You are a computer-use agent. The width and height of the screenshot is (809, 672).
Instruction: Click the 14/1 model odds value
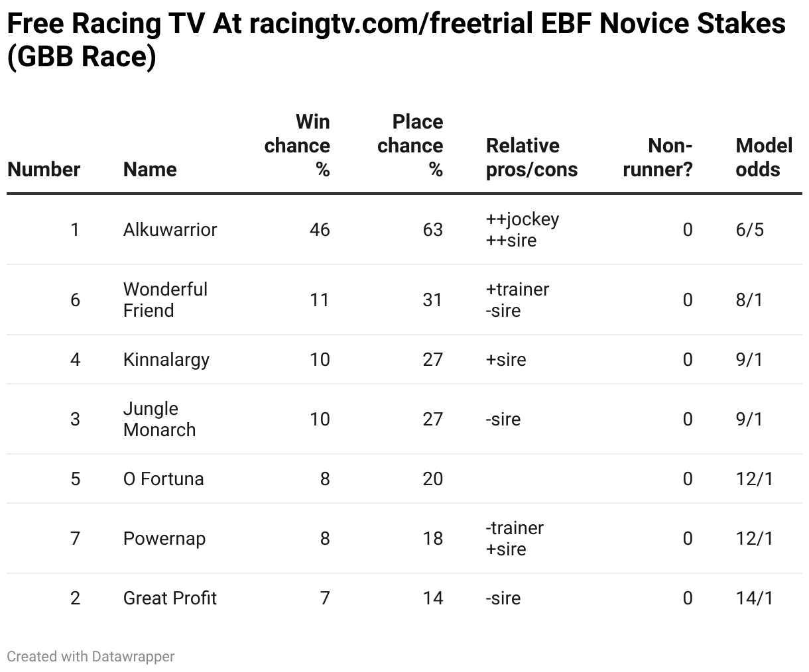point(754,598)
